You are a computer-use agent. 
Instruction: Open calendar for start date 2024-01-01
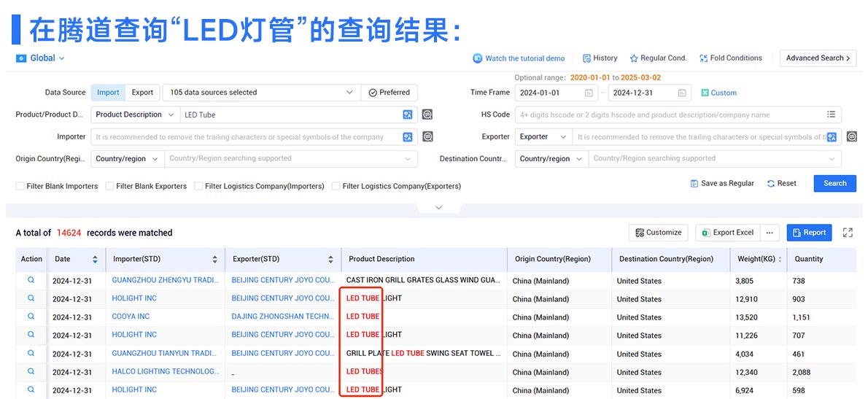click(x=589, y=93)
